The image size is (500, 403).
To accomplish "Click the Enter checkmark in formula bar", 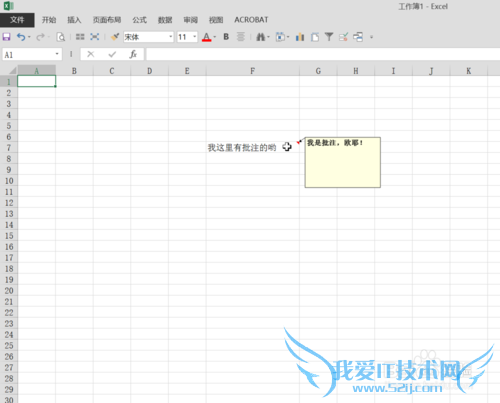I will pos(112,54).
